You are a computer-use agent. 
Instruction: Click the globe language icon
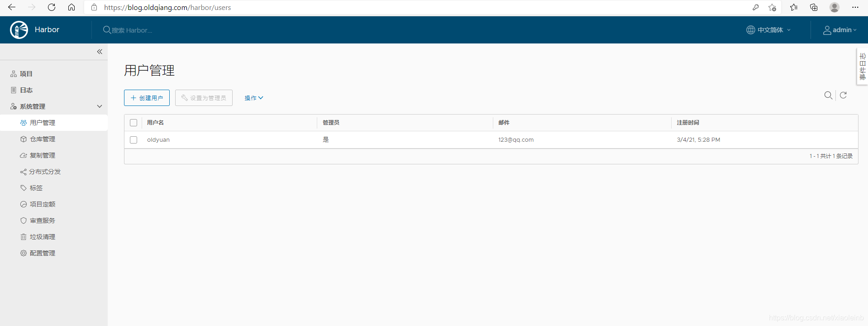[751, 30]
